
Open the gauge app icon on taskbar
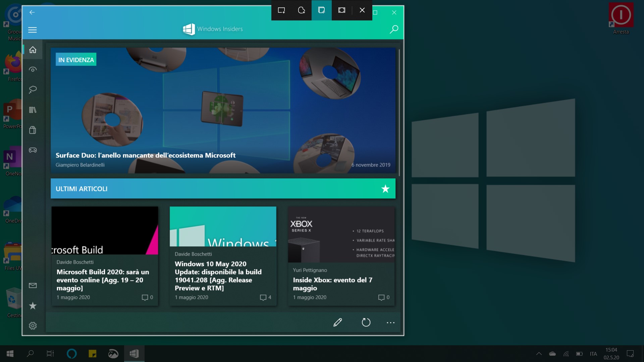tap(113, 354)
